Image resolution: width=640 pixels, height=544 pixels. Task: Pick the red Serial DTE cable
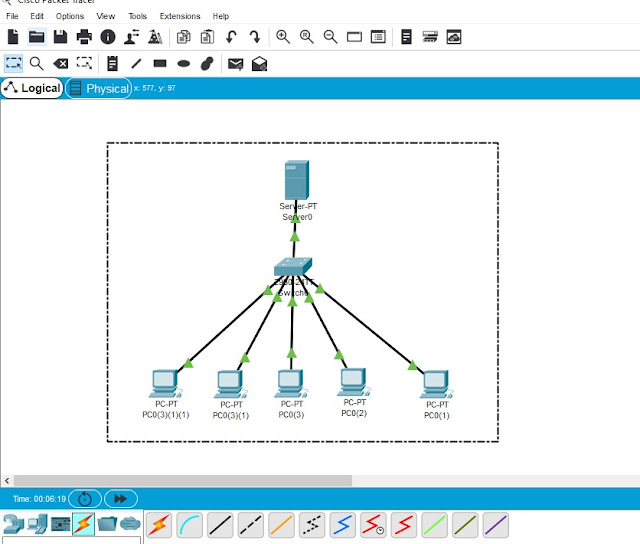pos(404,525)
